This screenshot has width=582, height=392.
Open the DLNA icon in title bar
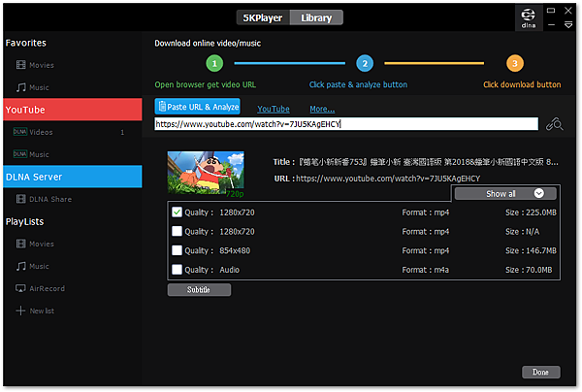(x=529, y=17)
